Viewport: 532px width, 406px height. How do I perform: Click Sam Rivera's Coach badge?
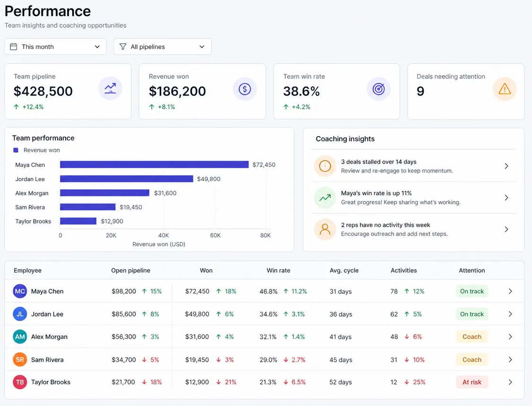point(472,360)
